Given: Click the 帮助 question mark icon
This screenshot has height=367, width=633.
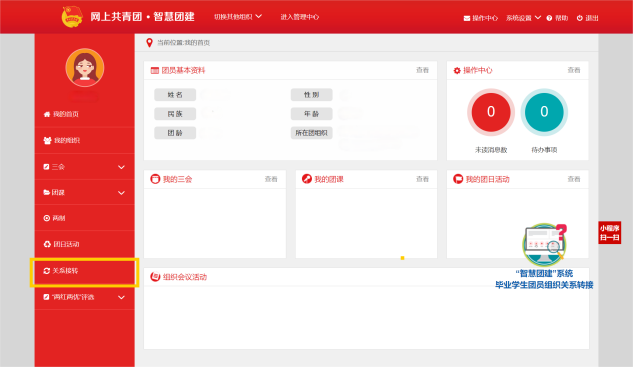Looking at the screenshot, I should pyautogui.click(x=549, y=18).
